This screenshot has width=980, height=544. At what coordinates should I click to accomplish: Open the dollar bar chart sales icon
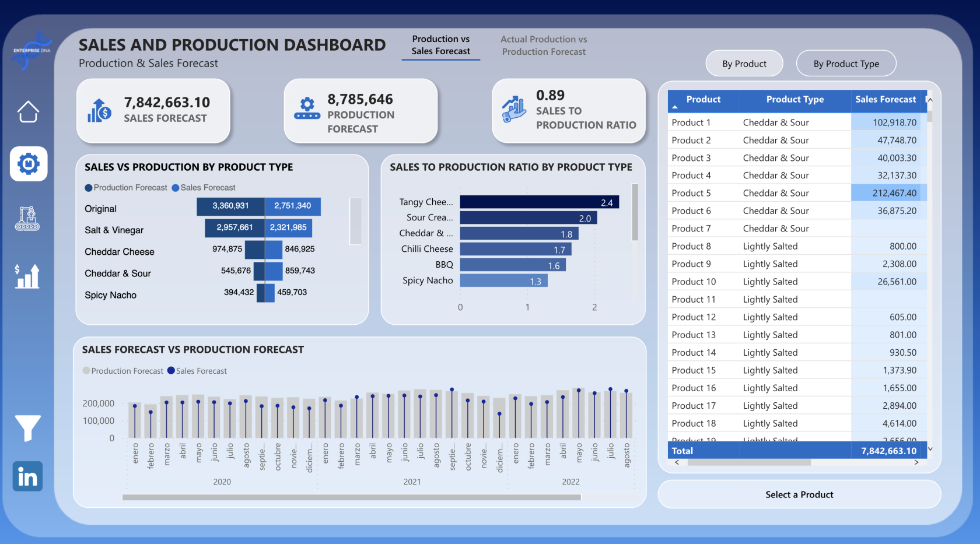[27, 276]
